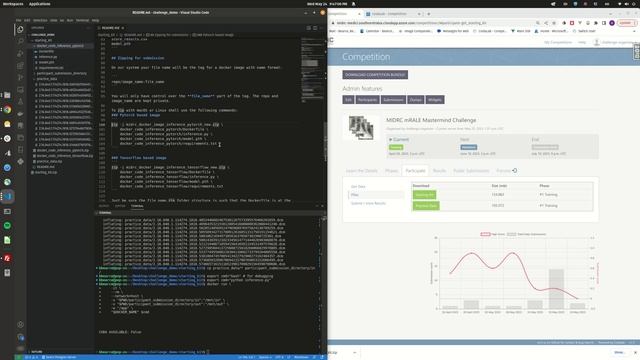Open Accounts icon at bottom of activity bar
Viewport: 640px width, 360px height.
20,325
